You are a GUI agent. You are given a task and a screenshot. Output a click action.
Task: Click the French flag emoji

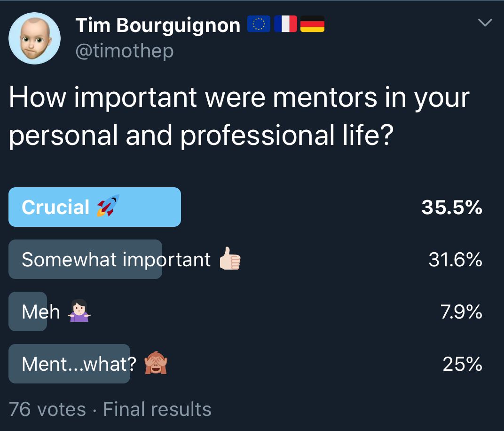pos(285,24)
